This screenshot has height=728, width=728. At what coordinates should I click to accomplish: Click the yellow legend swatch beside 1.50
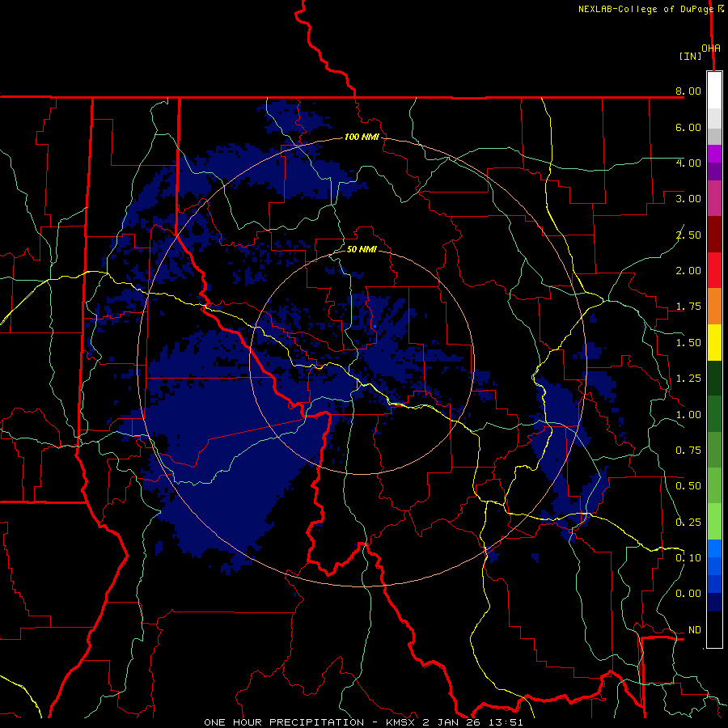(714, 342)
